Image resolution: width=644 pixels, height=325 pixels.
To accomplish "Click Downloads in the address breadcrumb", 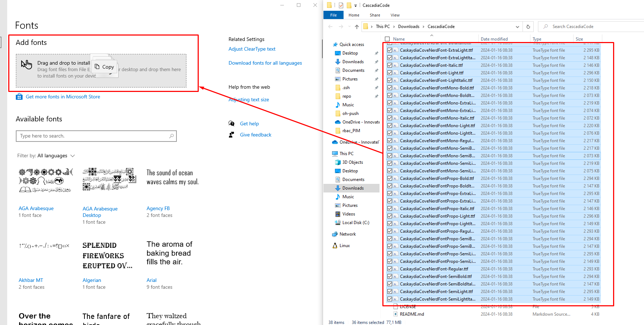I will 409,27.
